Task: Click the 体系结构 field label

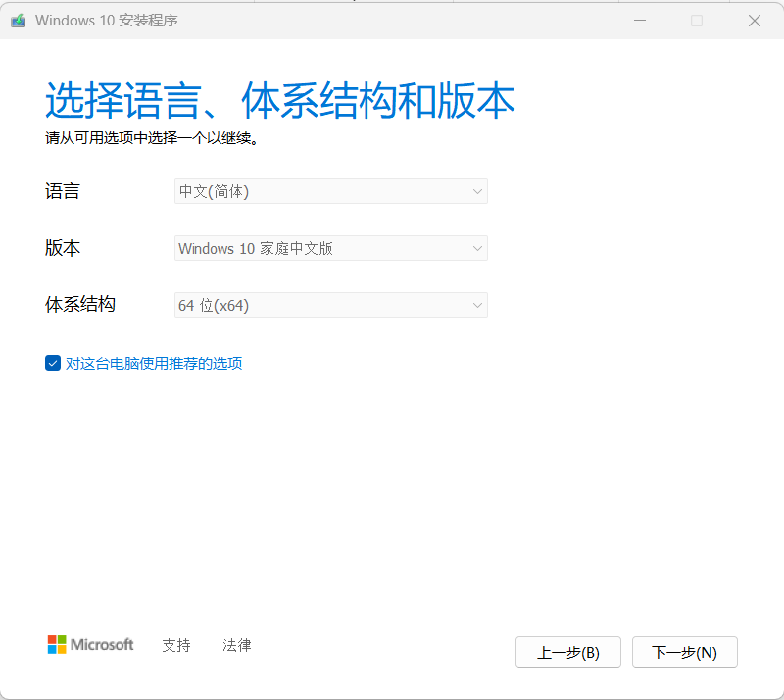Action: click(80, 304)
